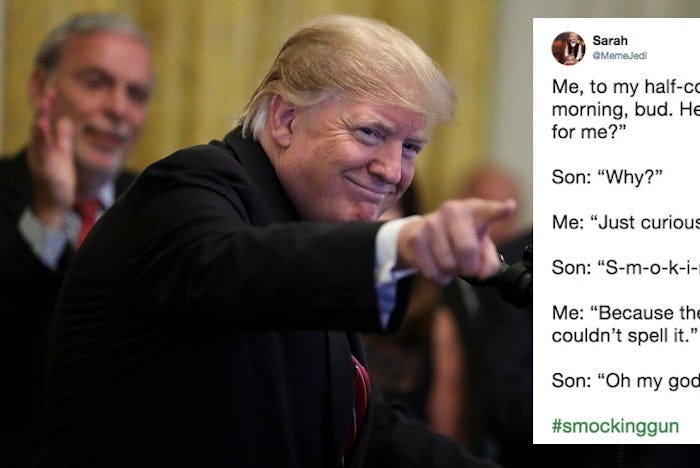Select the spelled-out "S-m-o-k-i-" line
The height and width of the screenshot is (468, 700).
click(625, 267)
